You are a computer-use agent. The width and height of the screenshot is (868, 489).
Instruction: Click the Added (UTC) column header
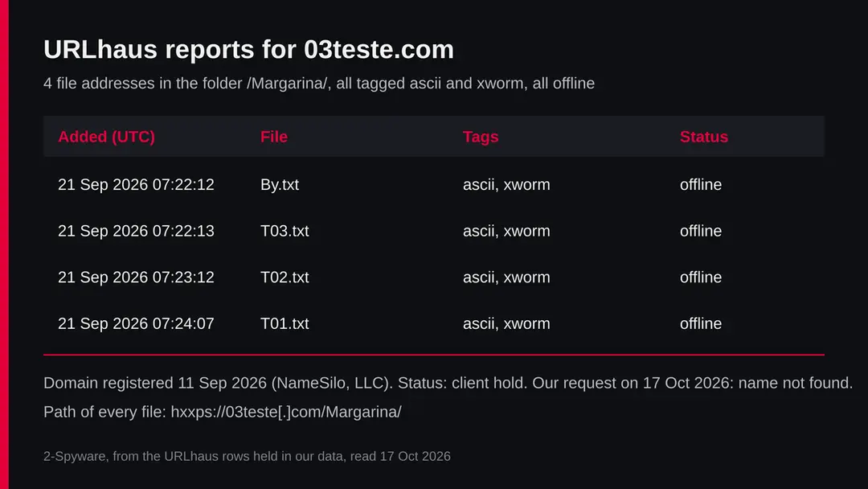tap(106, 137)
